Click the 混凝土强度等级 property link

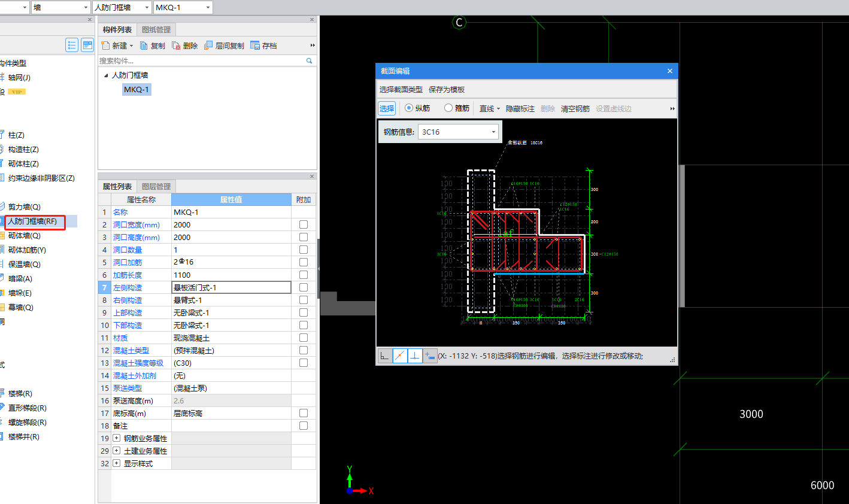coord(138,363)
